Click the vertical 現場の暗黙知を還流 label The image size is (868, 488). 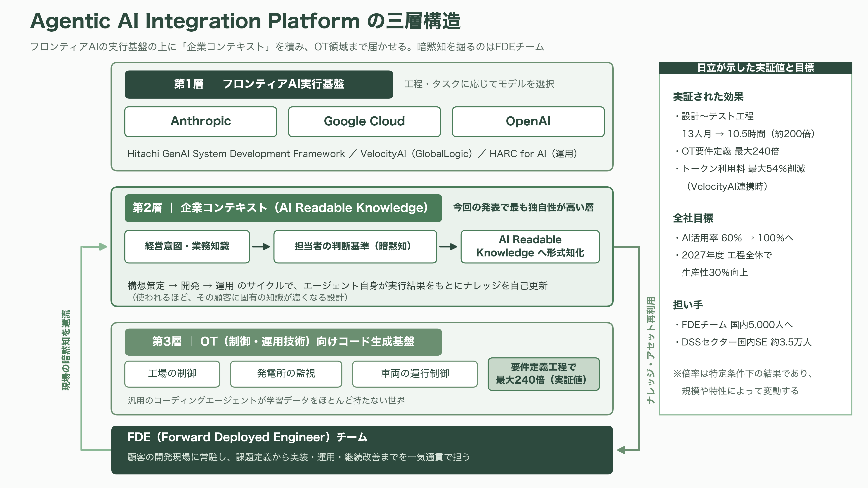click(66, 350)
